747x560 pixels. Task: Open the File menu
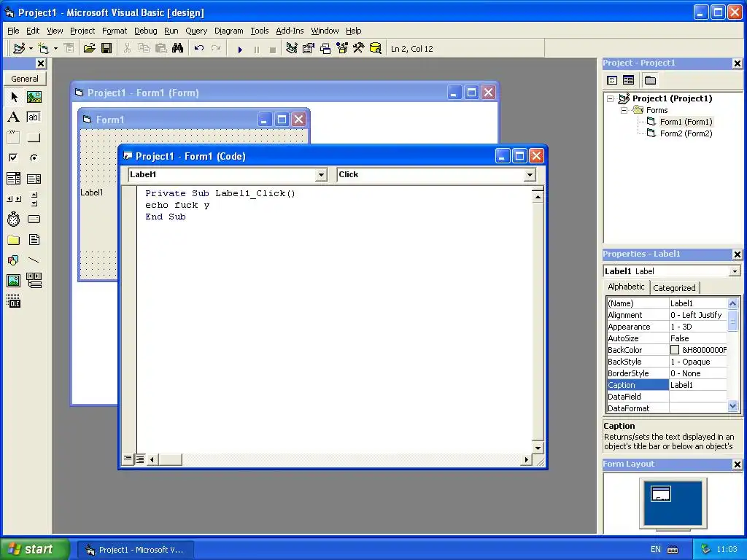coord(13,31)
